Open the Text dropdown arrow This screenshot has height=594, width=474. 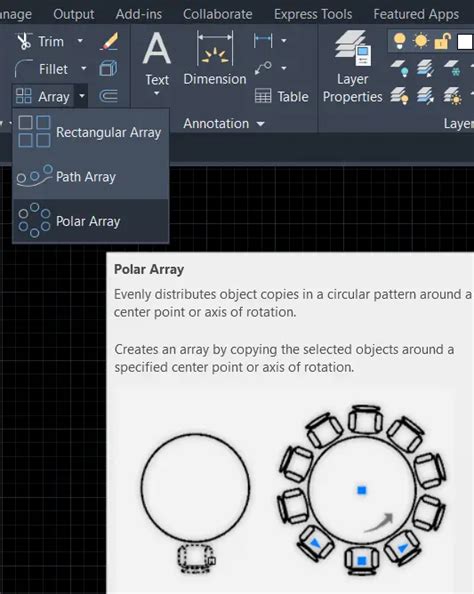[x=156, y=93]
